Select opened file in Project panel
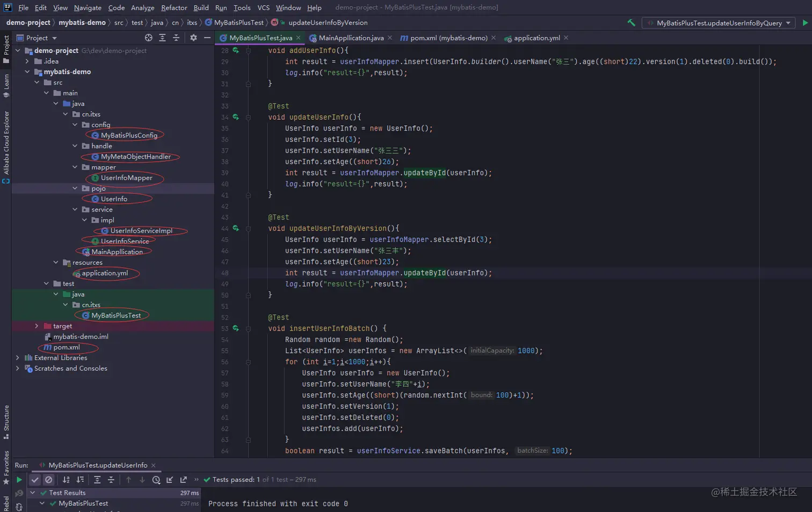This screenshot has height=512, width=812. click(x=148, y=38)
